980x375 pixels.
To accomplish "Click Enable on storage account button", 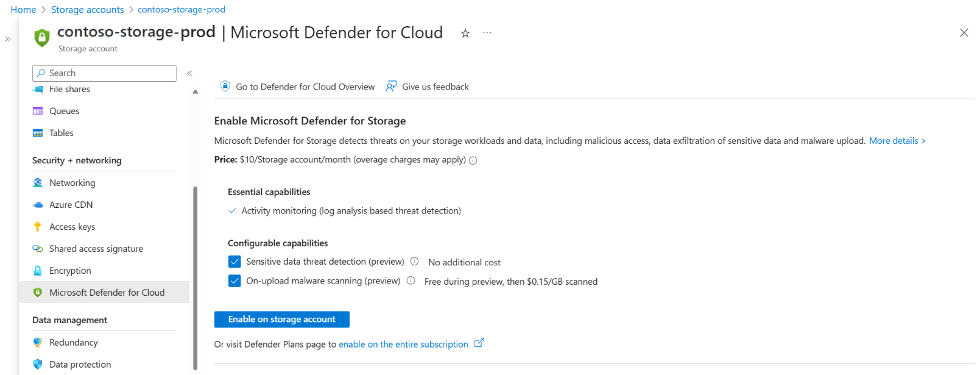I will [282, 320].
